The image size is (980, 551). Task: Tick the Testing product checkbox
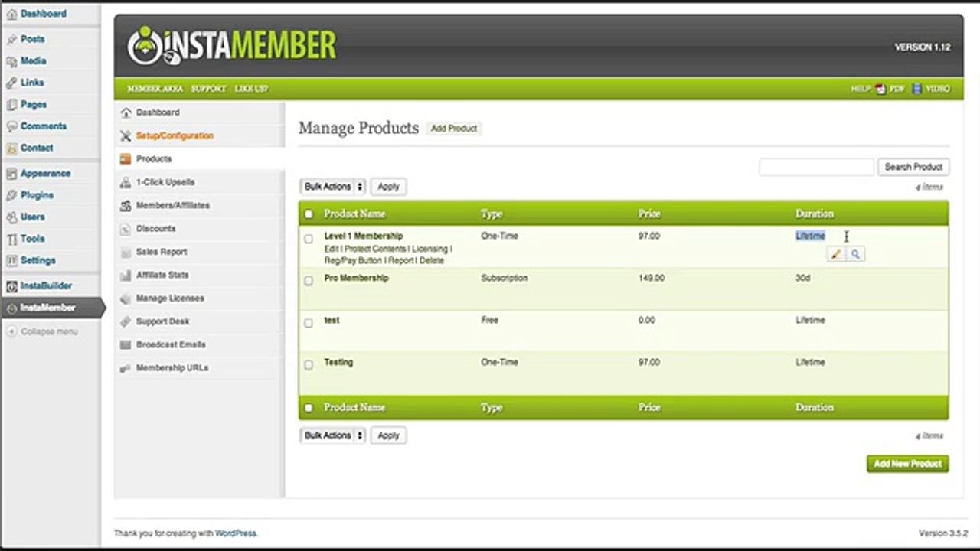click(x=309, y=365)
